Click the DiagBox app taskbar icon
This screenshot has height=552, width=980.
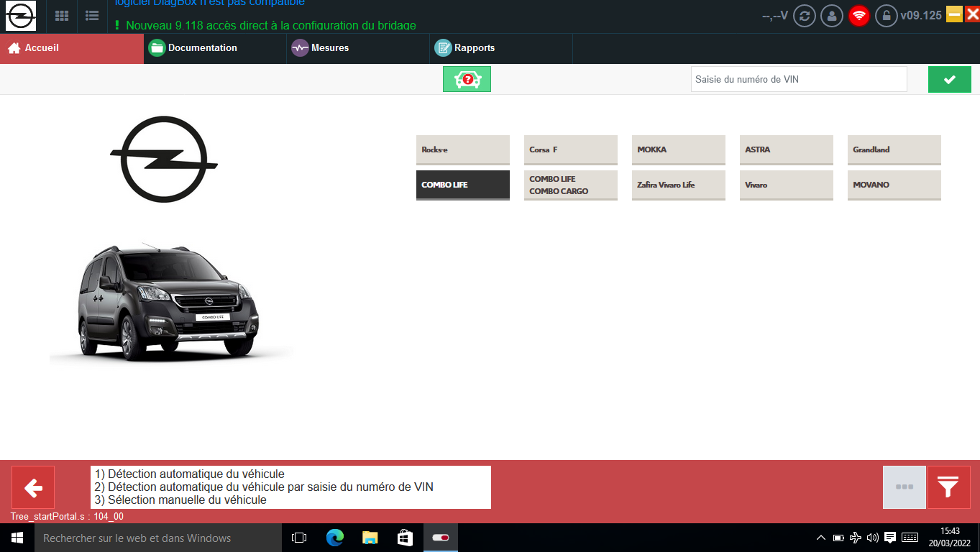pyautogui.click(x=440, y=538)
